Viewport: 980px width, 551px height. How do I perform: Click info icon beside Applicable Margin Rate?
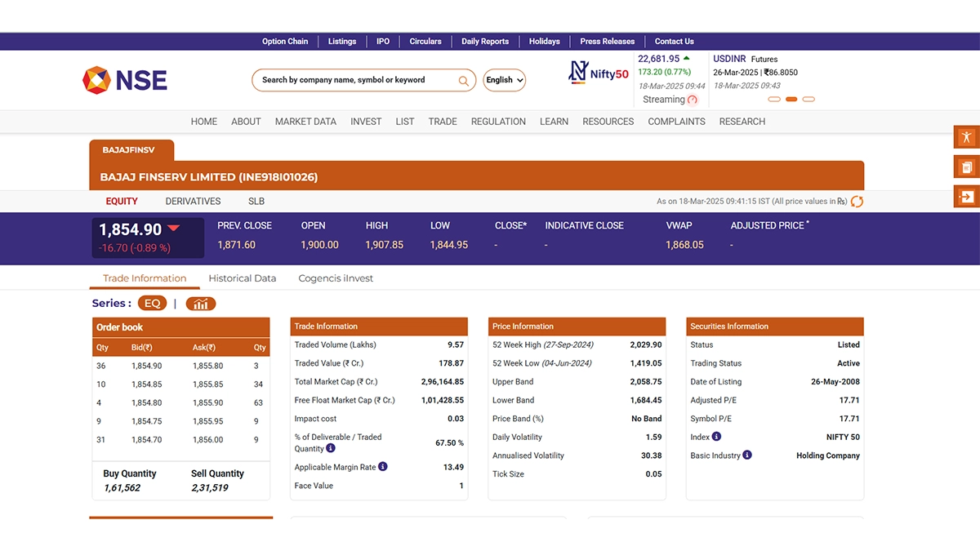pyautogui.click(x=383, y=467)
